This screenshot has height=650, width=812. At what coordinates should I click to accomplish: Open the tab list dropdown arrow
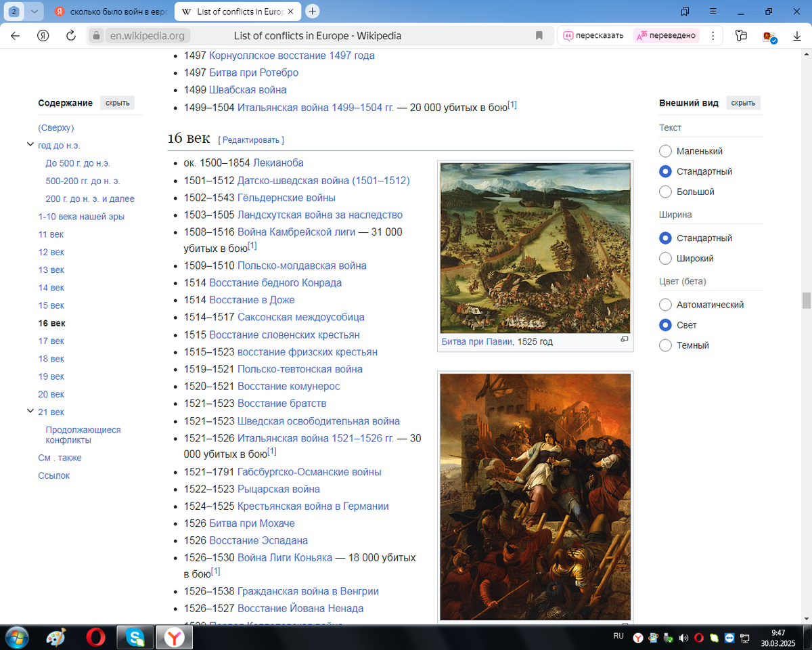click(x=35, y=12)
